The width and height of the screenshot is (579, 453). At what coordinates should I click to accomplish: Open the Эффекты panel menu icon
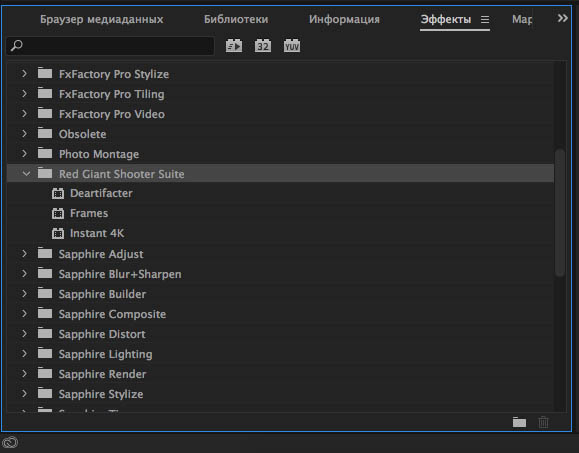485,19
